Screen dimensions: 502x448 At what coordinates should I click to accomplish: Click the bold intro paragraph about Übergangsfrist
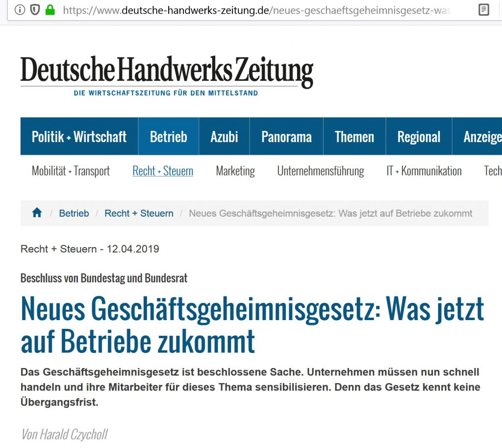coord(251,387)
